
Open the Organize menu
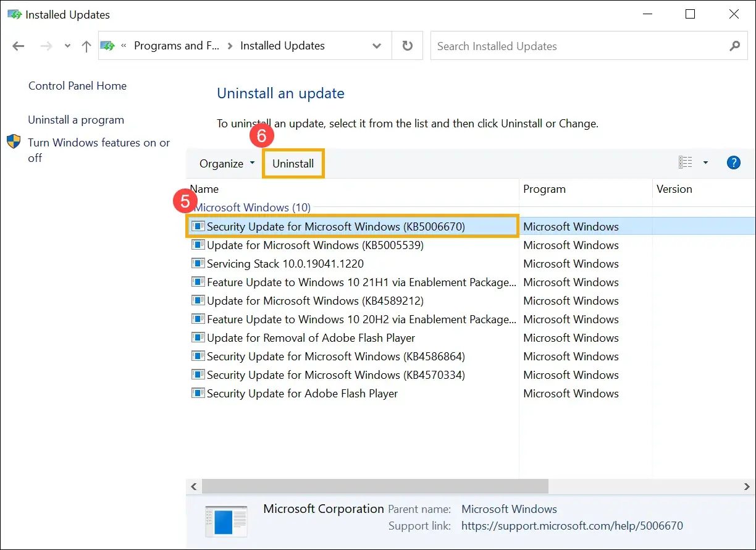pyautogui.click(x=227, y=164)
